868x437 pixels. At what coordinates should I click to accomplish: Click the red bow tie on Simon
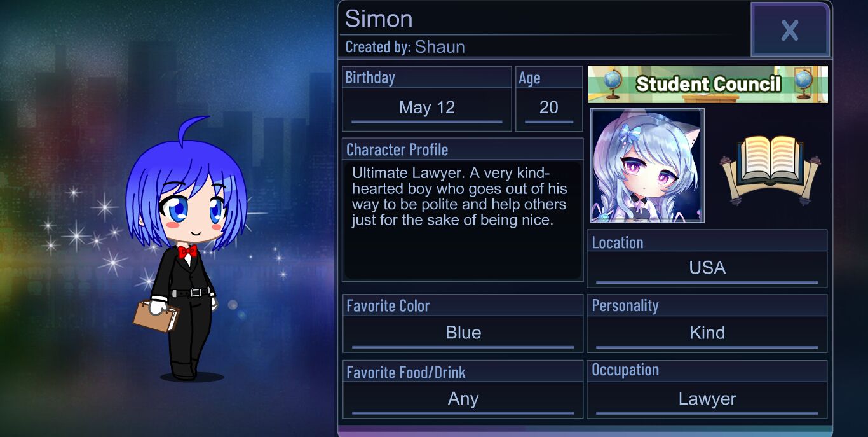187,252
